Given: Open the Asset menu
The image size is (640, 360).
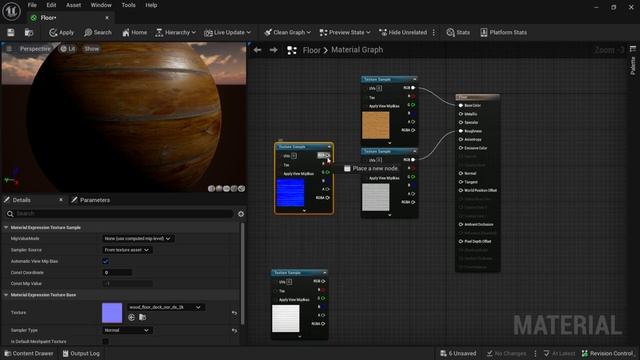Looking at the screenshot, I should 73,5.
